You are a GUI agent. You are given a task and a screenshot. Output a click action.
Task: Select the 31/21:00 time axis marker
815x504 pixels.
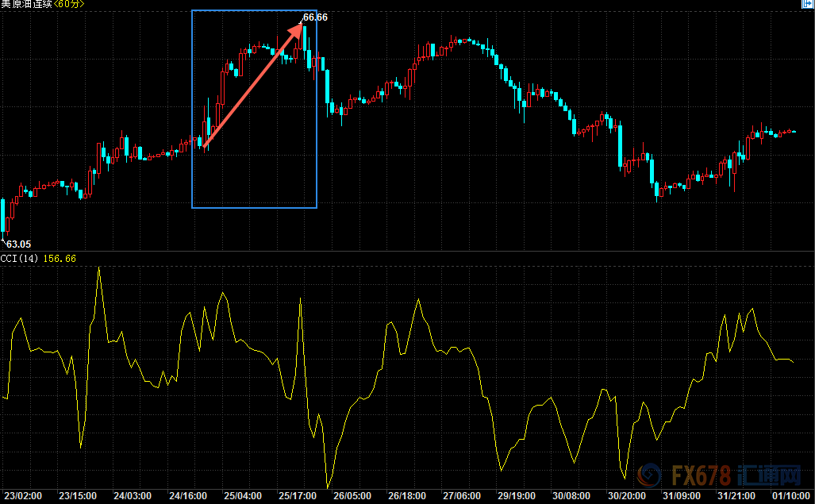click(x=736, y=496)
